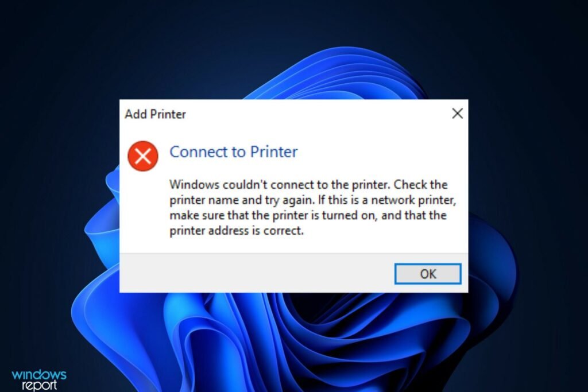Click the "printer address is correct." line
The height and width of the screenshot is (392, 588).
coord(236,231)
